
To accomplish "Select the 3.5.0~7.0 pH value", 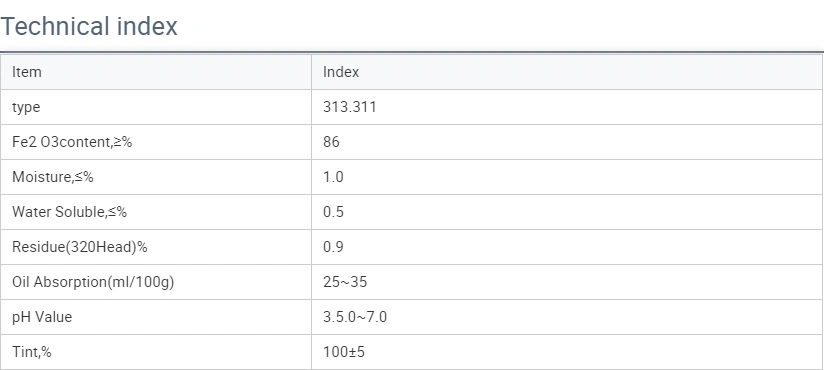I will coord(355,317).
